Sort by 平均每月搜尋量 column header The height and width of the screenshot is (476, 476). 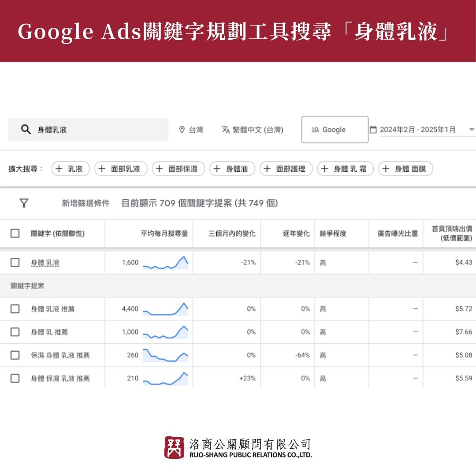click(164, 234)
